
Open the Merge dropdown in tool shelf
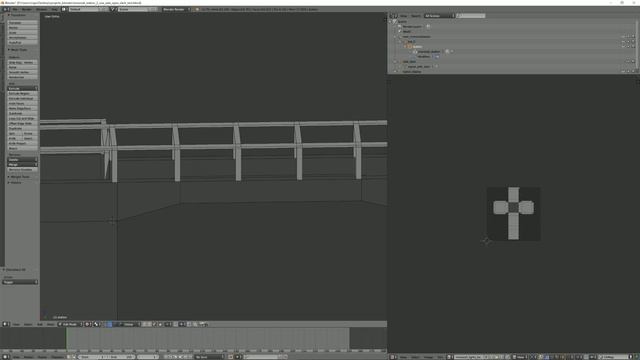pyautogui.click(x=22, y=164)
